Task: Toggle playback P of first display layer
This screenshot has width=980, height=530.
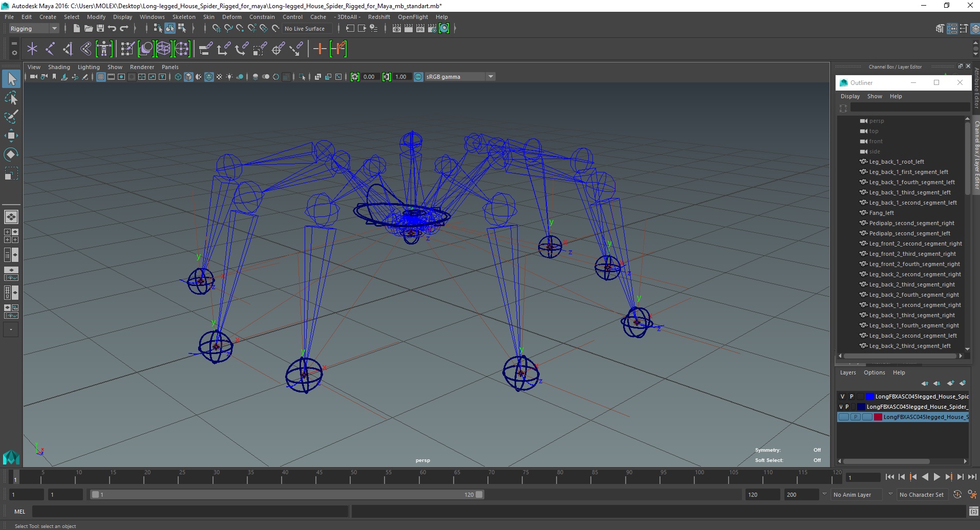Action: [x=851, y=396]
